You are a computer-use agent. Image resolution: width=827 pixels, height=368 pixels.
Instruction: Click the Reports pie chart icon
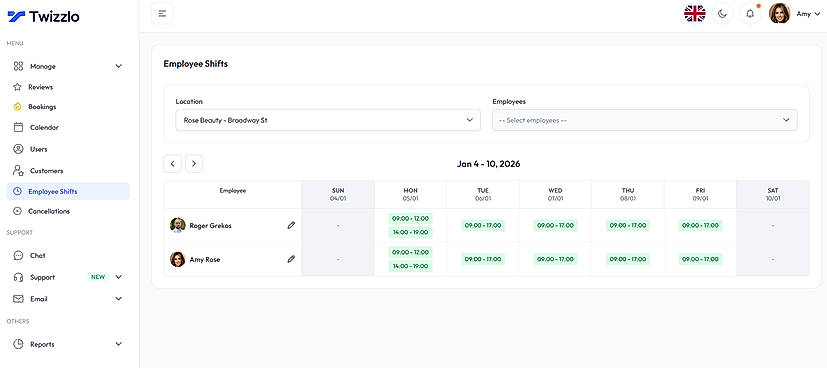pos(18,344)
